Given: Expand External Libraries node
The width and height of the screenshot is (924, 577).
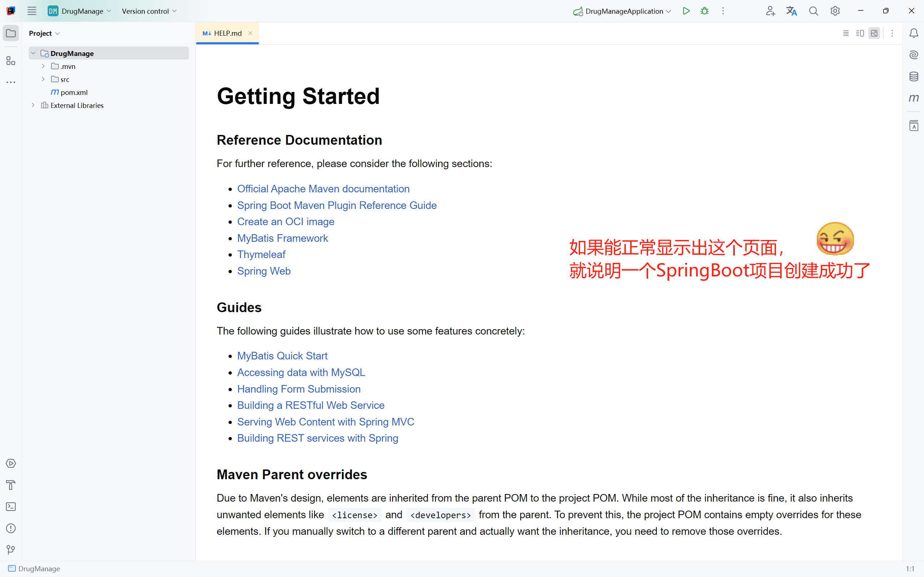Looking at the screenshot, I should coord(33,105).
